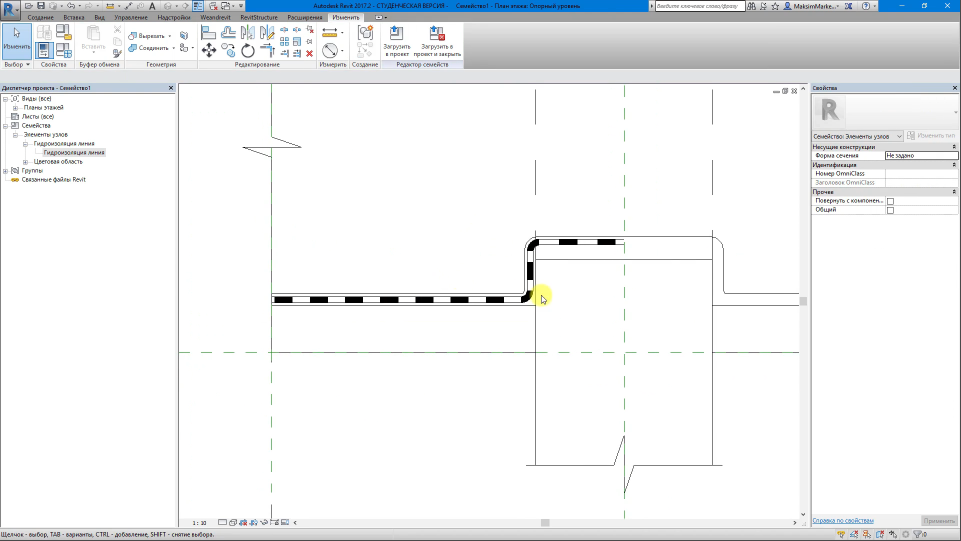
Task: Expand the Цветовая область tree node
Action: click(x=25, y=162)
